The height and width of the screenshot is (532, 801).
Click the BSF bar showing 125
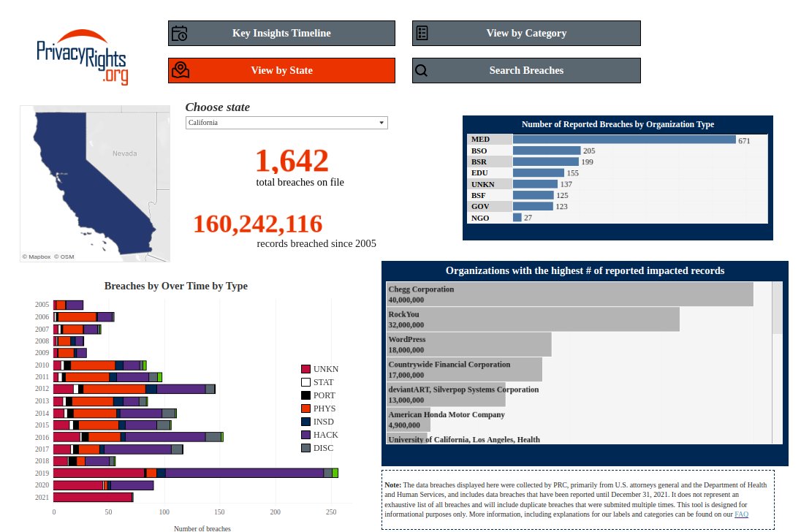(x=534, y=195)
